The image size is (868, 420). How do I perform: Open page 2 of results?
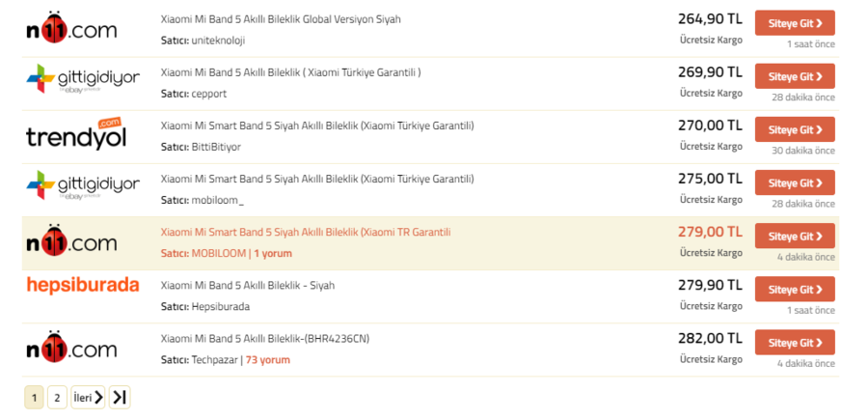57,397
